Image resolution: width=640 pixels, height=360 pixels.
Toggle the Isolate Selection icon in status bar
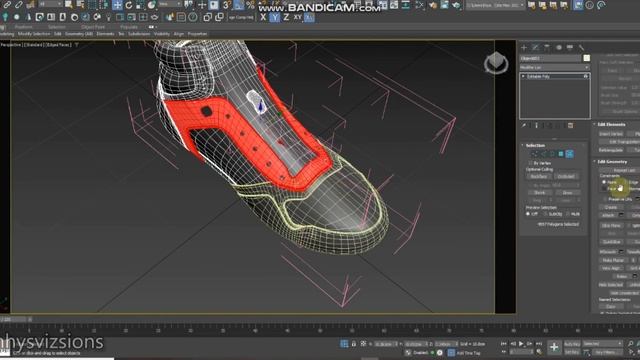[x=344, y=344]
